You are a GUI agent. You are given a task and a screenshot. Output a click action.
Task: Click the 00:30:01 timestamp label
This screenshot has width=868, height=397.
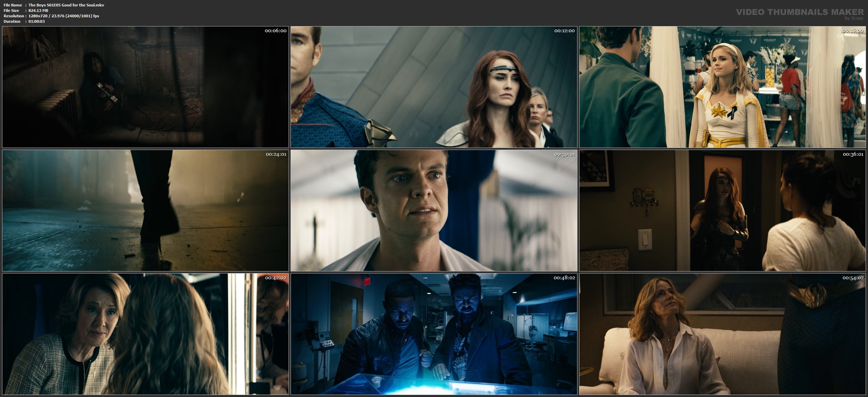(564, 154)
